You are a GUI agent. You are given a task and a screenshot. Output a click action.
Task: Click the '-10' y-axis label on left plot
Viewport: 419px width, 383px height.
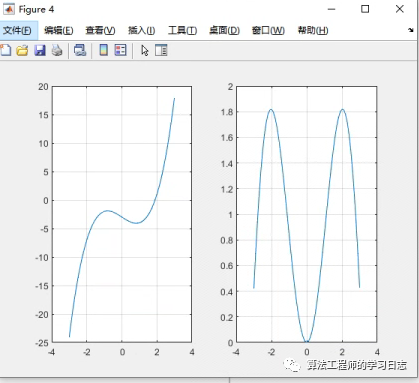[x=42, y=257]
